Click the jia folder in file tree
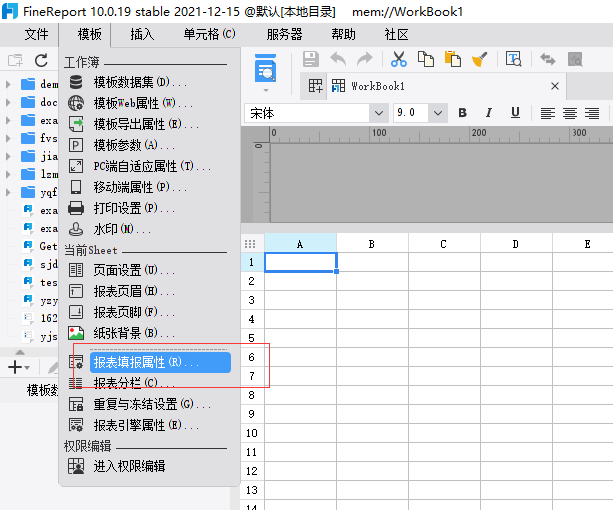The width and height of the screenshot is (613, 510). [x=40, y=156]
